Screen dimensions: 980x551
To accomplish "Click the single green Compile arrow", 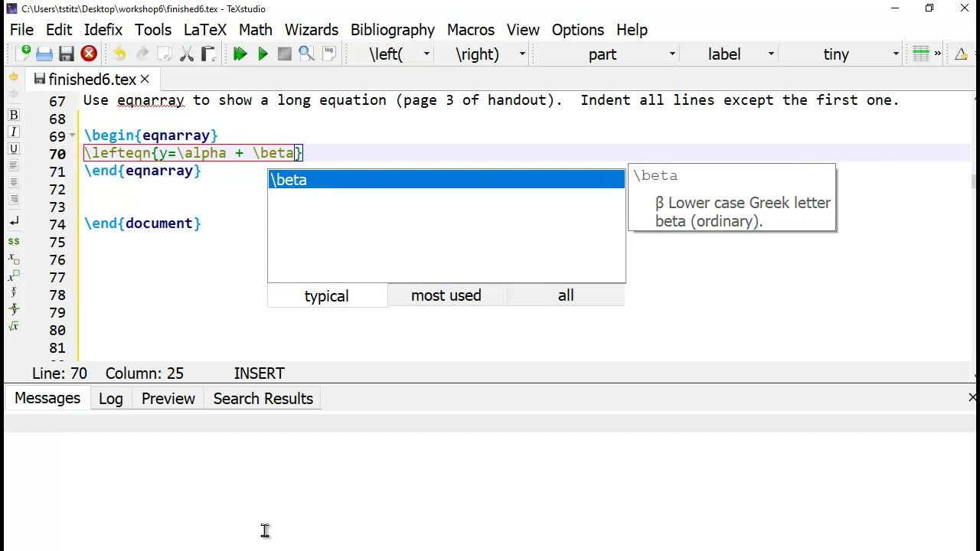I will 263,54.
